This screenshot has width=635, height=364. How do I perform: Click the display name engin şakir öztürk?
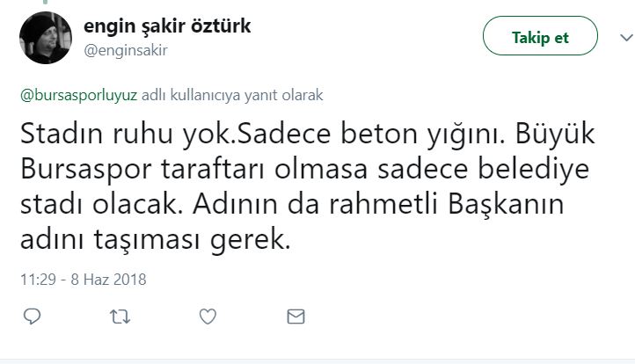(167, 27)
